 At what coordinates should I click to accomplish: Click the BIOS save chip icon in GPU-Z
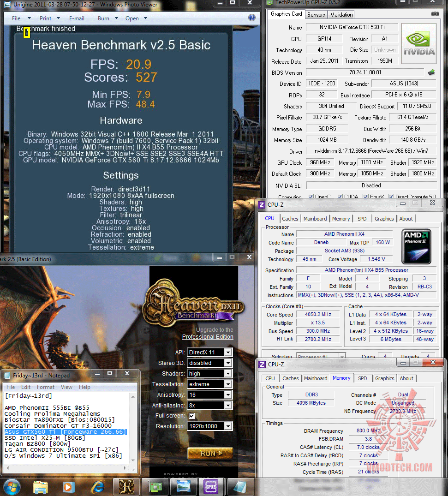point(431,72)
